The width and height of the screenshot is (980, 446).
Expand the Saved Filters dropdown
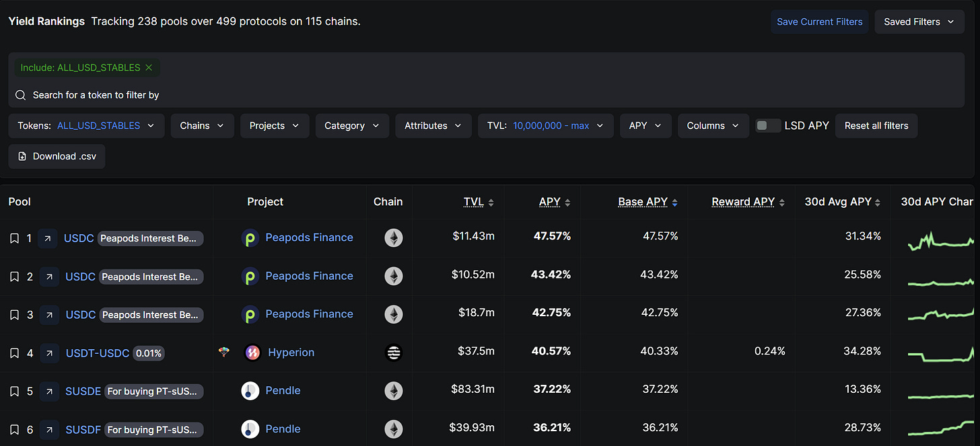pos(919,22)
